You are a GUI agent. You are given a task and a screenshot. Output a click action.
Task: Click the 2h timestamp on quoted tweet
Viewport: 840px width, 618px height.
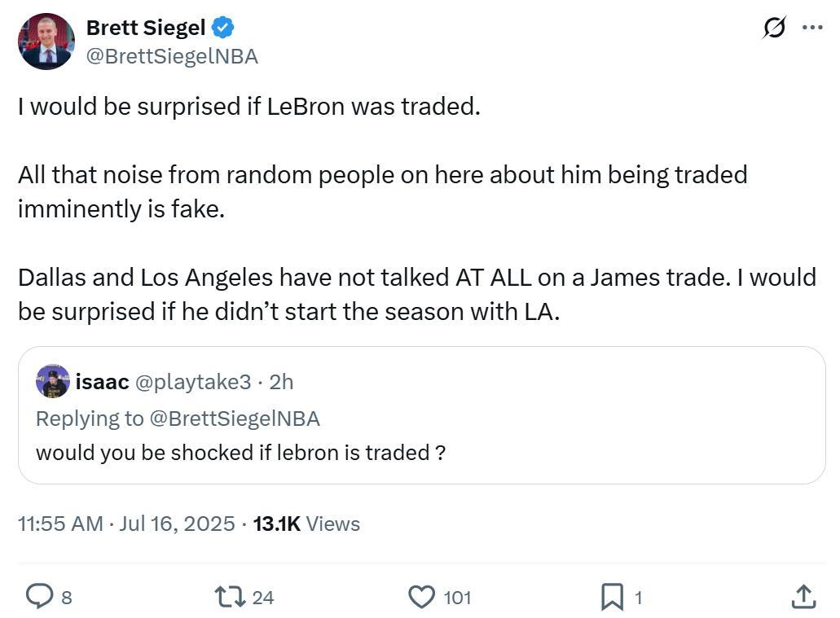[281, 381]
